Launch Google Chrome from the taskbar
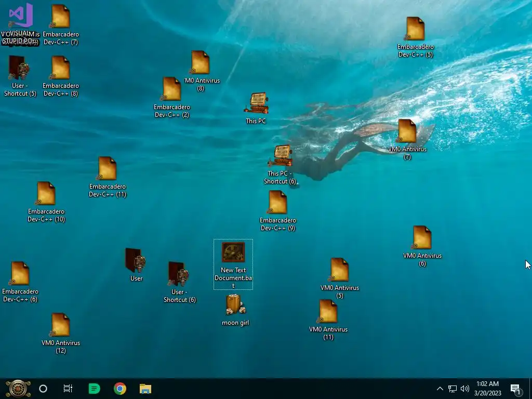532x399 pixels. point(120,389)
